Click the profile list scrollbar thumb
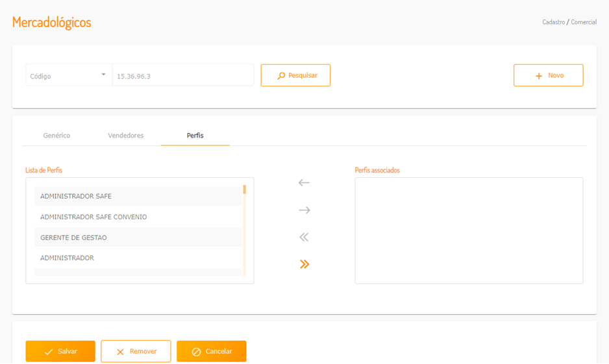 [244, 189]
